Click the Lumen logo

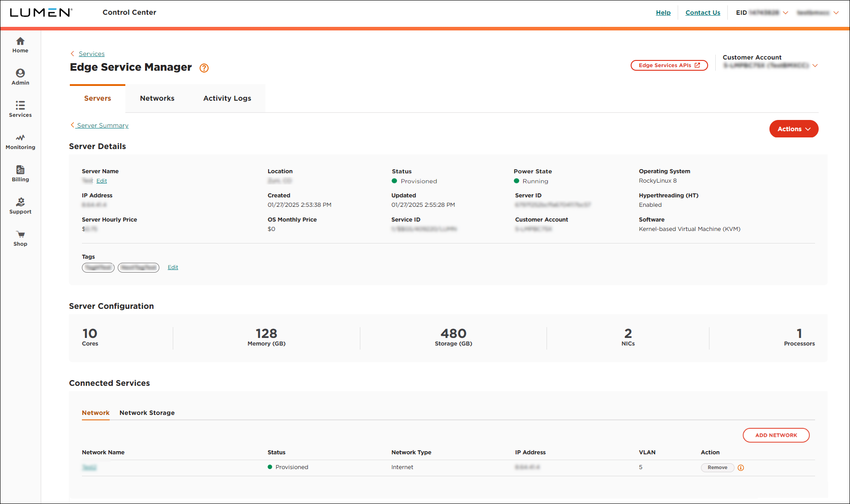click(x=41, y=13)
